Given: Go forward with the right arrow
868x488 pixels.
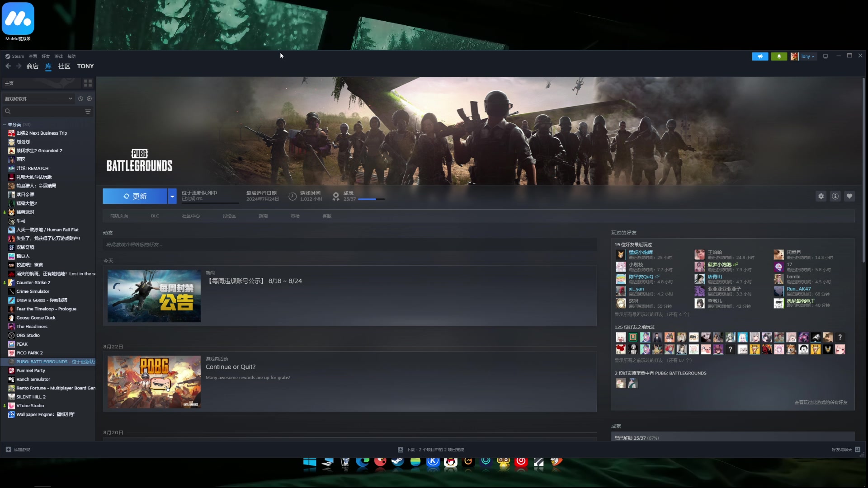Looking at the screenshot, I should [x=19, y=66].
